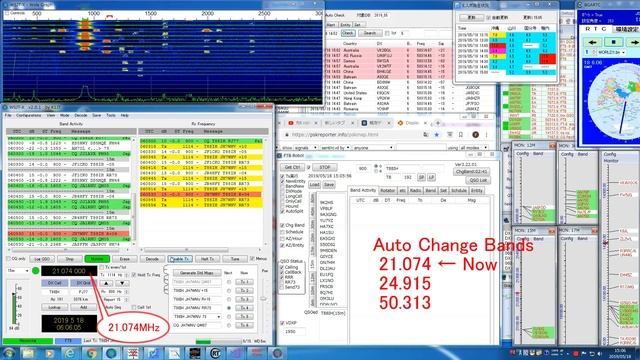Toggle RR73 checkbox in QSO Status
This screenshot has width=640, height=360.
click(x=282, y=282)
